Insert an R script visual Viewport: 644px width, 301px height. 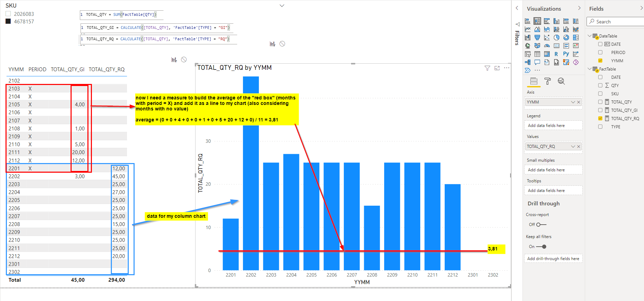[x=556, y=54]
